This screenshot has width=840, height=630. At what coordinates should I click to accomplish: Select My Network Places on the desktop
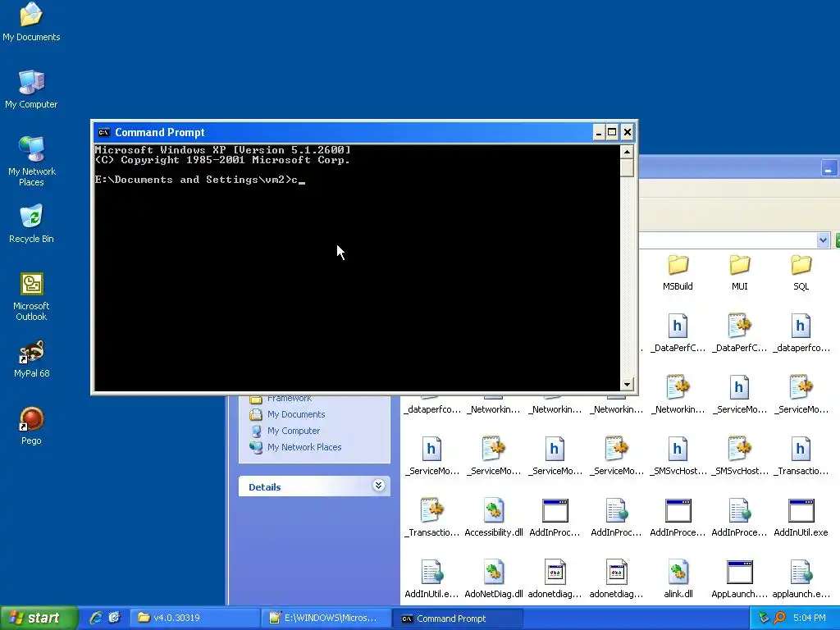(31, 161)
